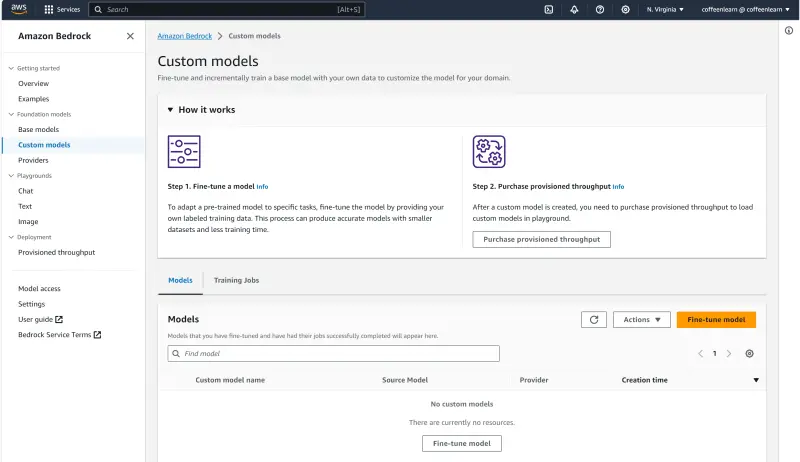Sort by the Creation time column
800x462 pixels.
pos(644,380)
